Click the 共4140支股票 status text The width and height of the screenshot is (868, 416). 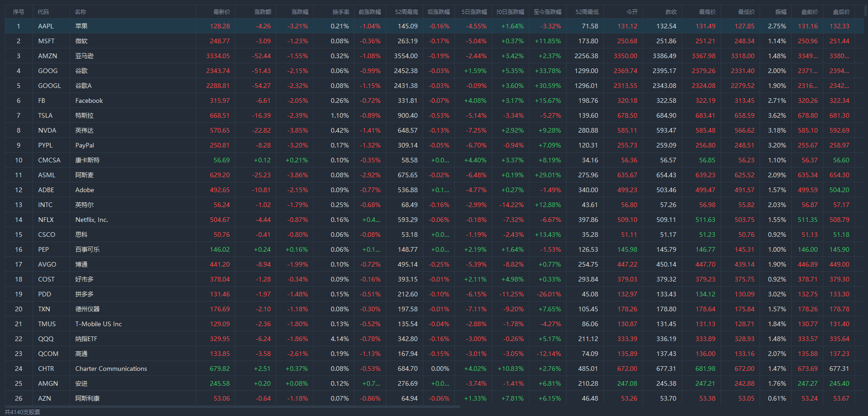point(22,412)
